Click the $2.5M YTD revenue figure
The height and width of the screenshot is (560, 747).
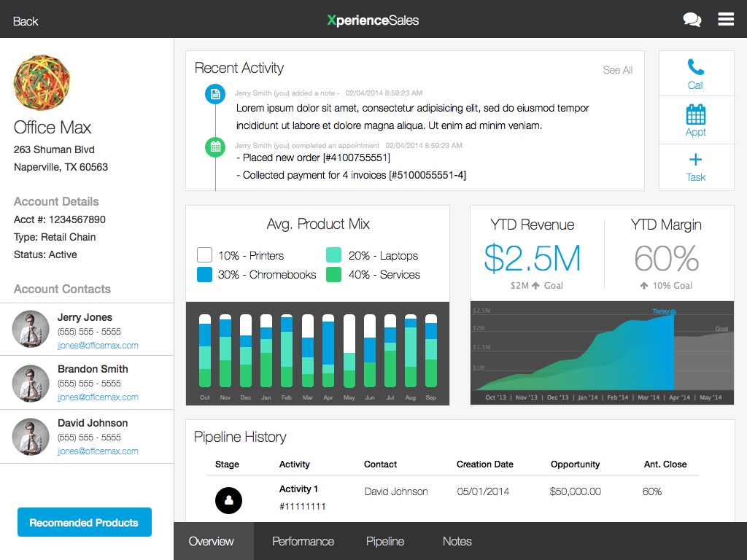click(x=532, y=259)
